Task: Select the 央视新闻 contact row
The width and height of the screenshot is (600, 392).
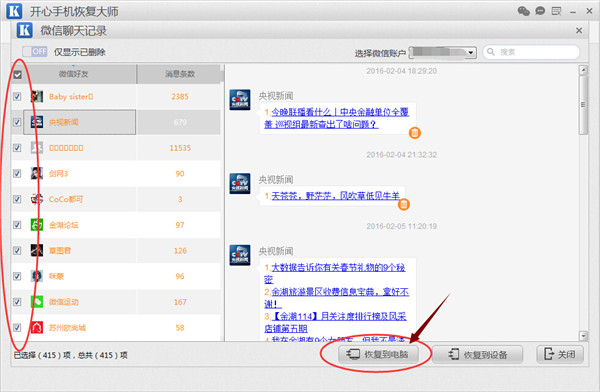Action: [116, 122]
